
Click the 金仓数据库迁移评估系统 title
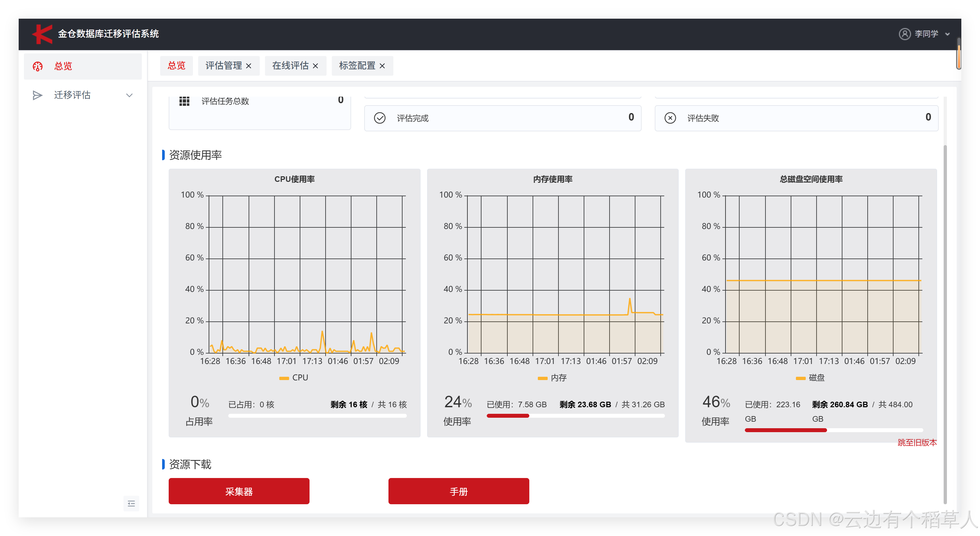(108, 34)
